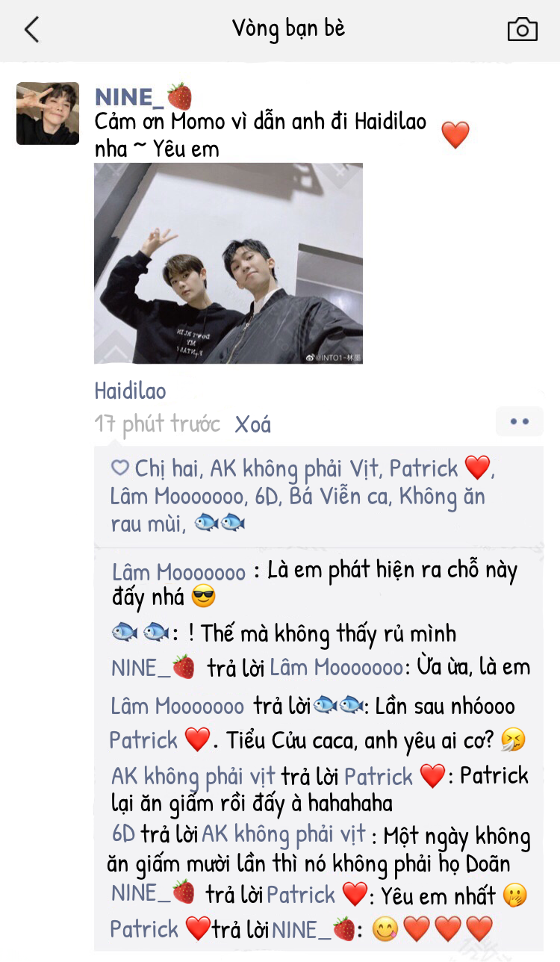Tap the back arrow icon
Screen dimensions: 560x962
click(x=31, y=29)
